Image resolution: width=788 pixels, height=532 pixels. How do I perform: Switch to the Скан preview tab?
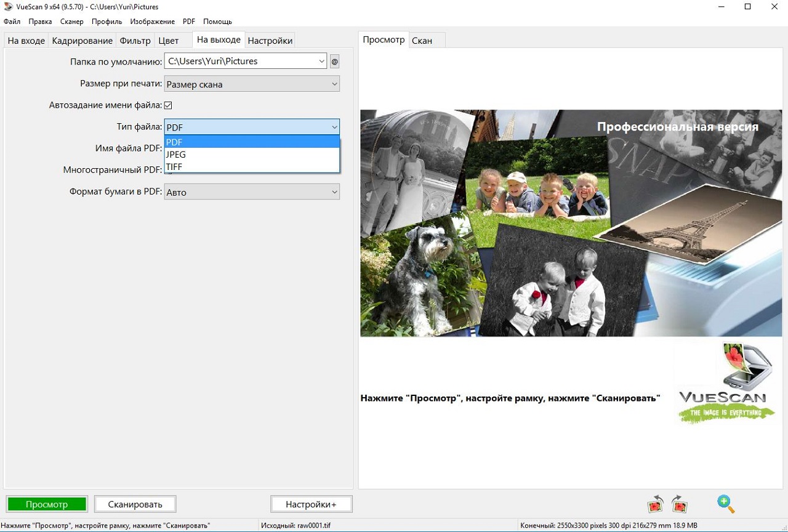tap(422, 41)
